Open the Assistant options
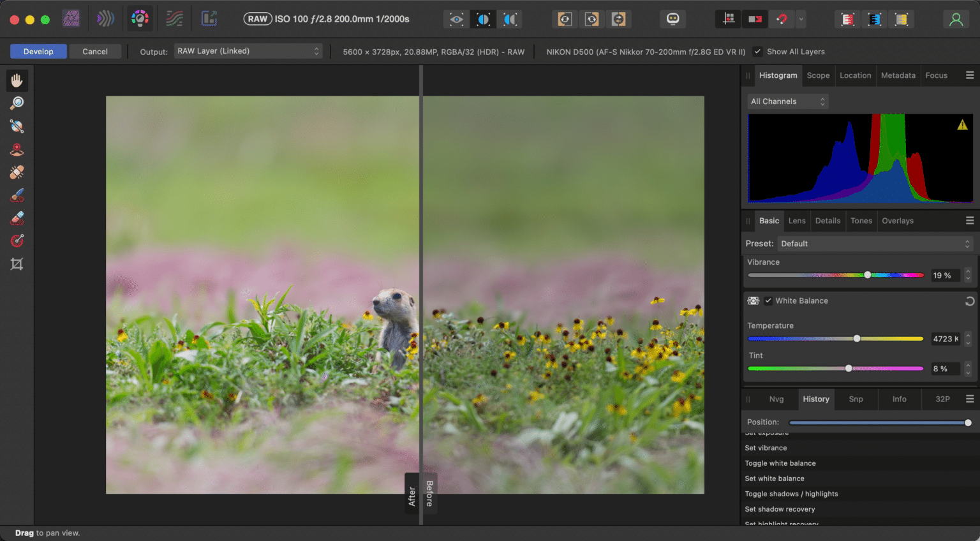This screenshot has width=980, height=541. [672, 19]
